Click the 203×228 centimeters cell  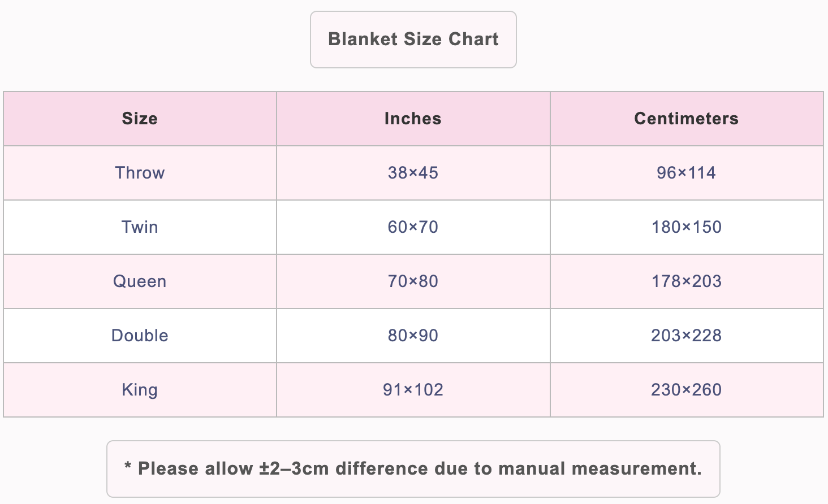tap(687, 336)
